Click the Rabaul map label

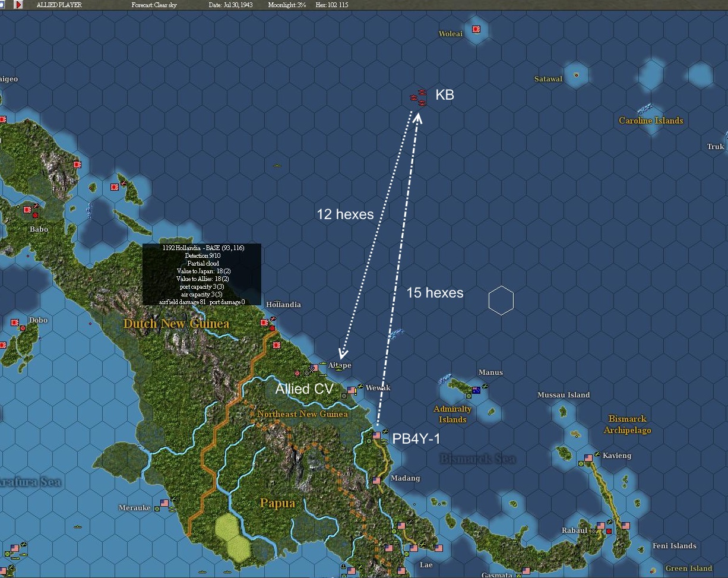tap(574, 530)
